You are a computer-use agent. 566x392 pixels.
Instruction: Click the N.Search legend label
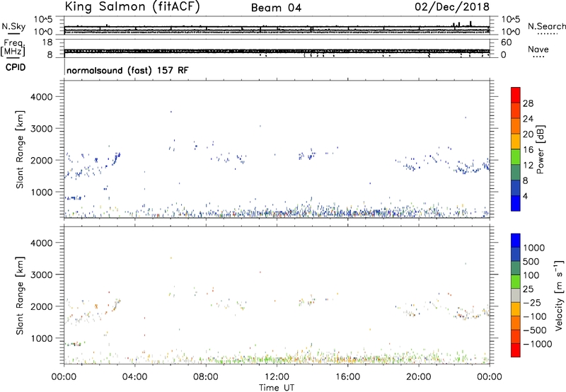[546, 26]
